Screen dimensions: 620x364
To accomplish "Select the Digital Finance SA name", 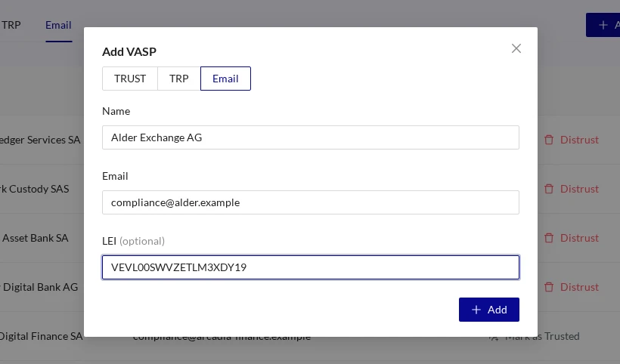I will (41, 336).
